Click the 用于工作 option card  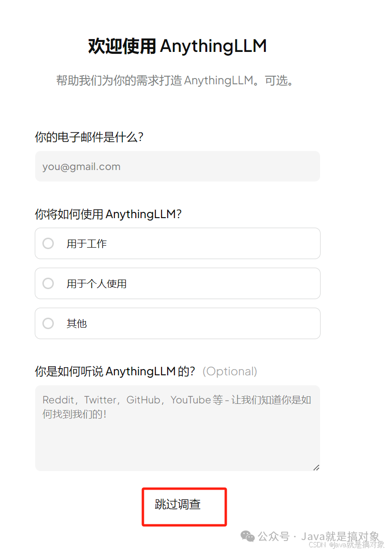177,243
